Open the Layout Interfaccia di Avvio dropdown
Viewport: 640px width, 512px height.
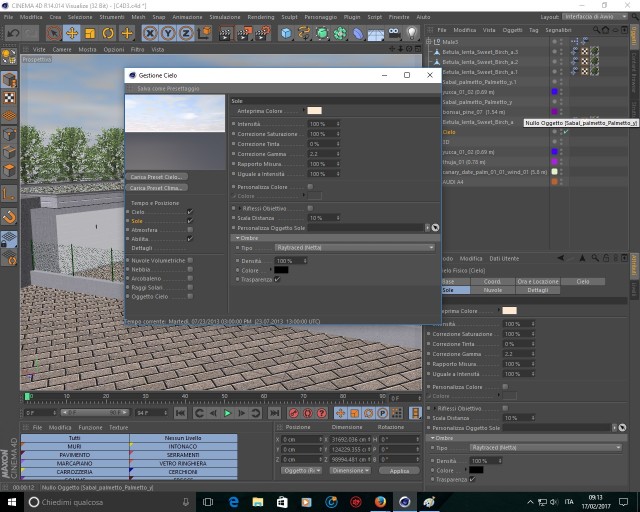click(x=595, y=17)
